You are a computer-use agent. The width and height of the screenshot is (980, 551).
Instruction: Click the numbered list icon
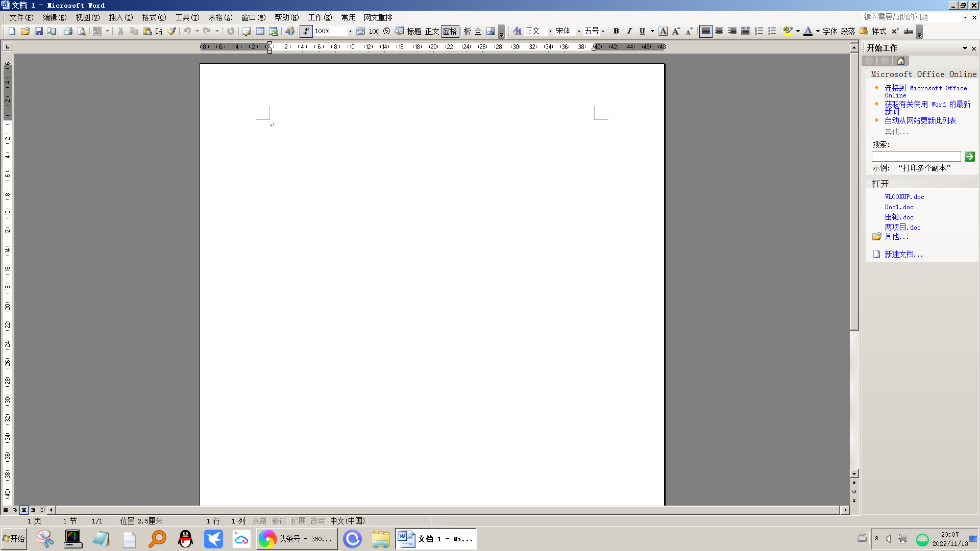[x=759, y=31]
